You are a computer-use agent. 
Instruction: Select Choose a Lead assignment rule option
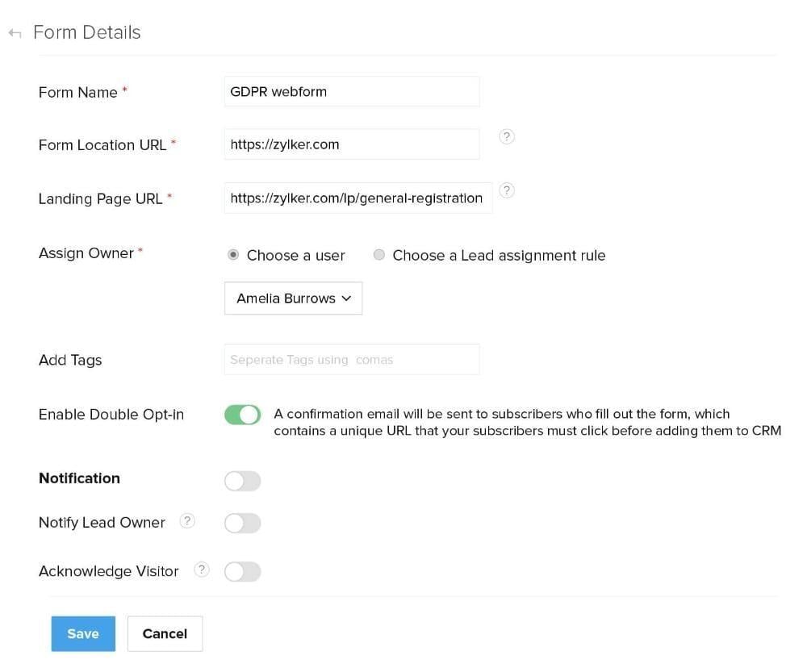click(x=379, y=255)
